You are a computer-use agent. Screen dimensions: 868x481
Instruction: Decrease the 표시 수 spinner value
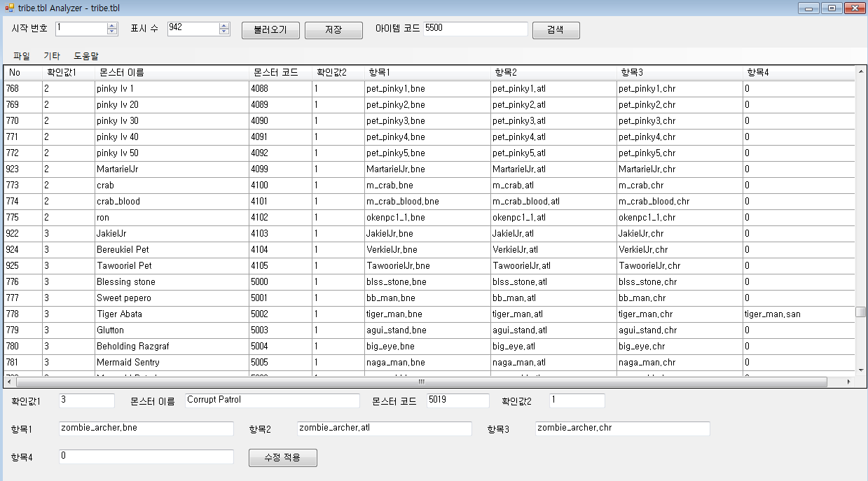[224, 32]
